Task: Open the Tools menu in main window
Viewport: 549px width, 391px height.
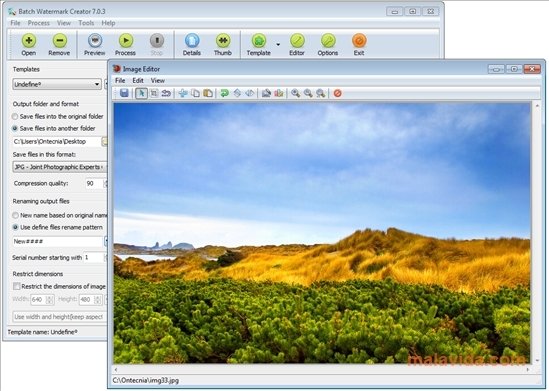Action: 86,23
